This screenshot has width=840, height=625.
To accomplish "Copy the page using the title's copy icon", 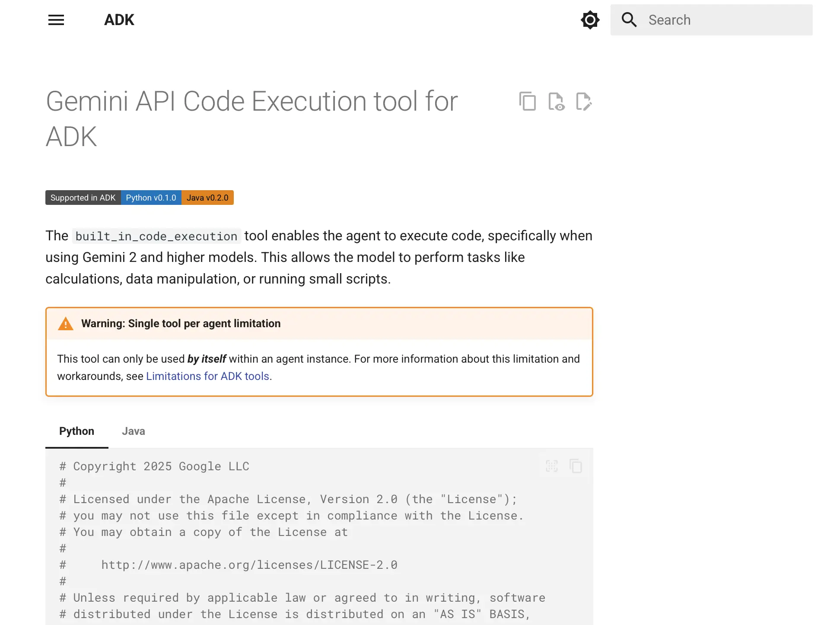I will pos(528,102).
